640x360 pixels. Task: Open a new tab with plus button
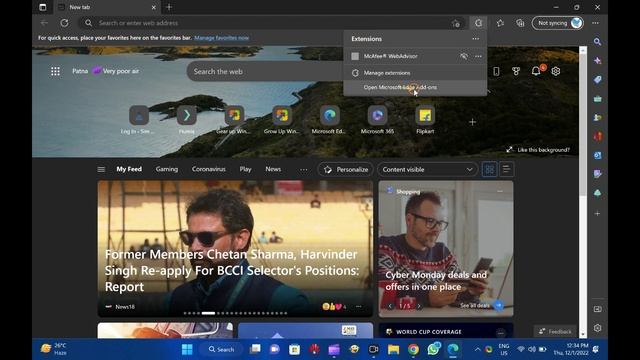coord(169,7)
